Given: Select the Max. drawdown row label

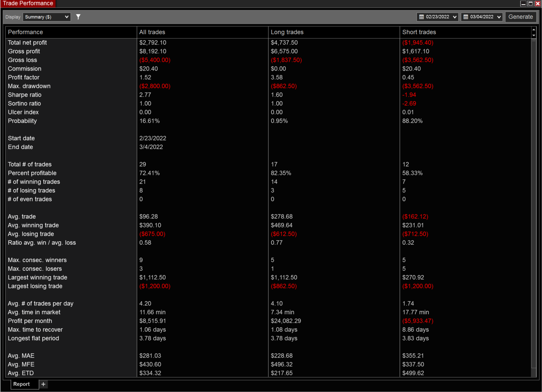Looking at the screenshot, I should pyautogui.click(x=29, y=86).
